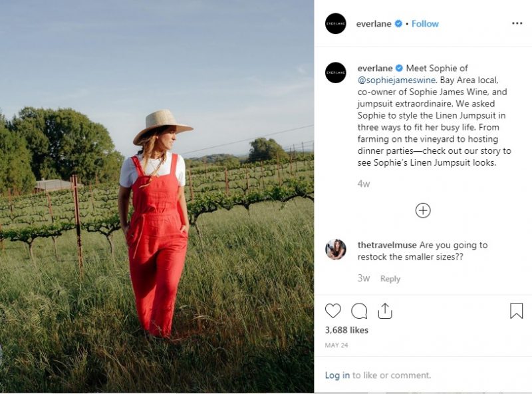The height and width of the screenshot is (394, 532).
Task: Click the MAY 24 post date
Action: [336, 345]
